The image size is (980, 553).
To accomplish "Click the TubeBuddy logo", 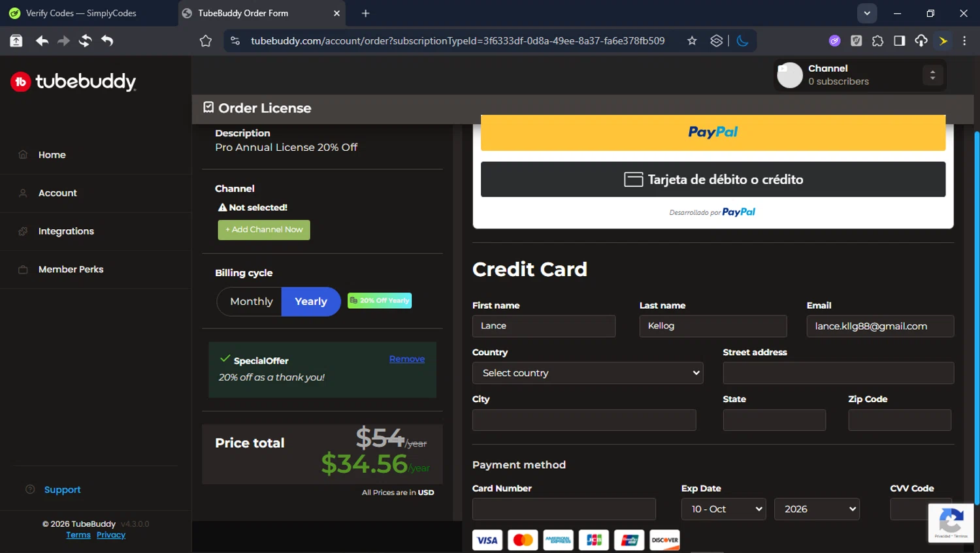I will pos(73,82).
